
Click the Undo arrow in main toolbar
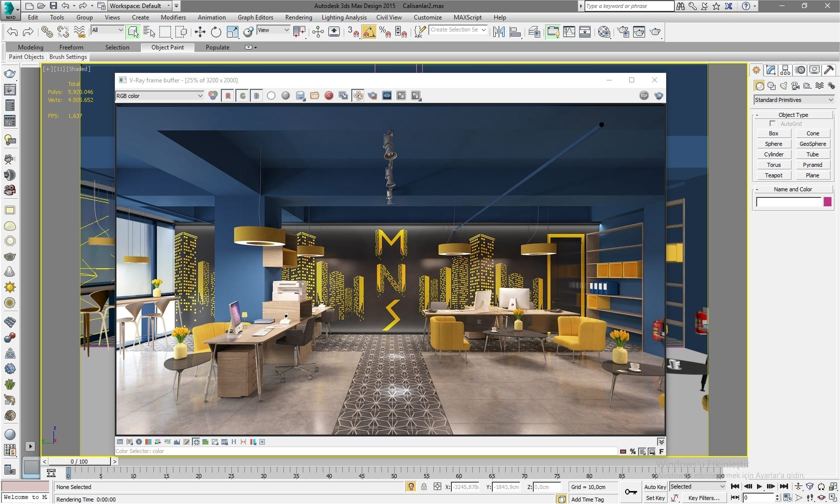pyautogui.click(x=12, y=32)
